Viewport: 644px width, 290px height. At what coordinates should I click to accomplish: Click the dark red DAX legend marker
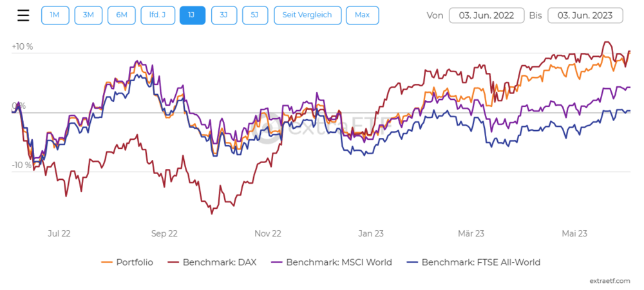pos(173,262)
